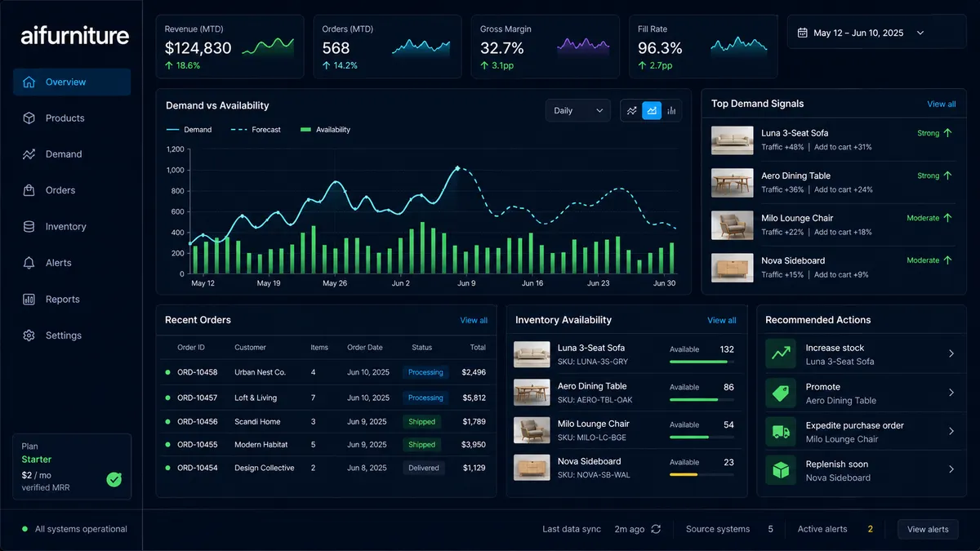The image size is (980, 551).
Task: Click the refresh icon next to 2m ago
Action: 656,529
